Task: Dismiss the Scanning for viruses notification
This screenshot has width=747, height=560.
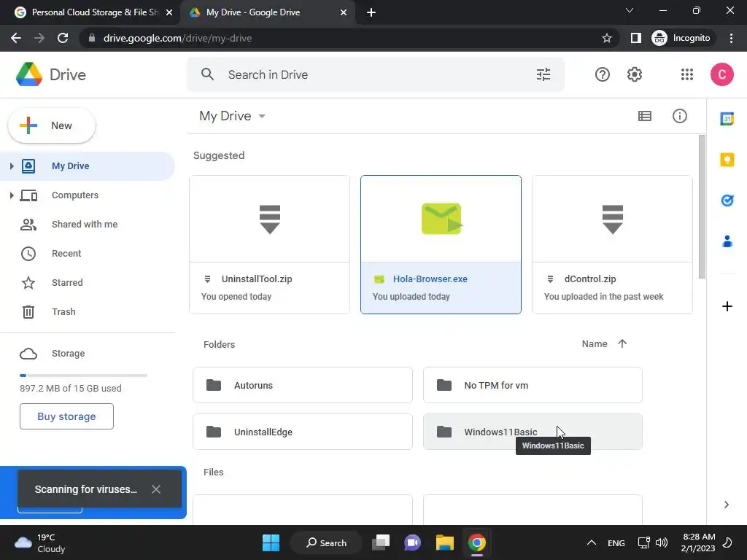Action: click(156, 489)
